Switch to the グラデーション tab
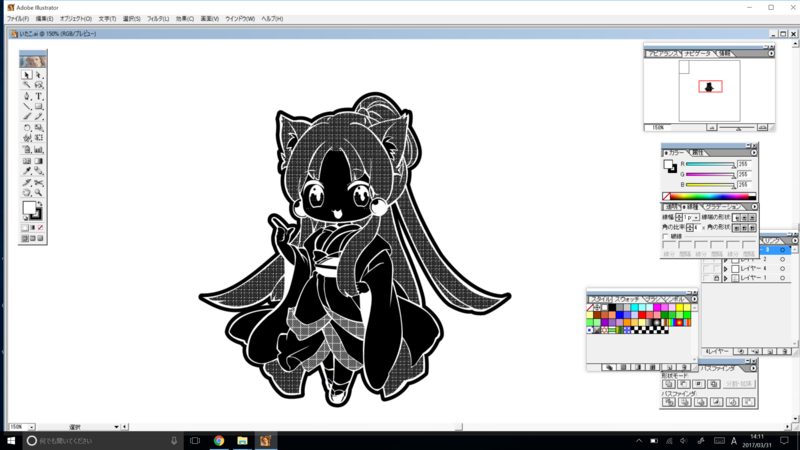800x450 pixels. [723, 207]
